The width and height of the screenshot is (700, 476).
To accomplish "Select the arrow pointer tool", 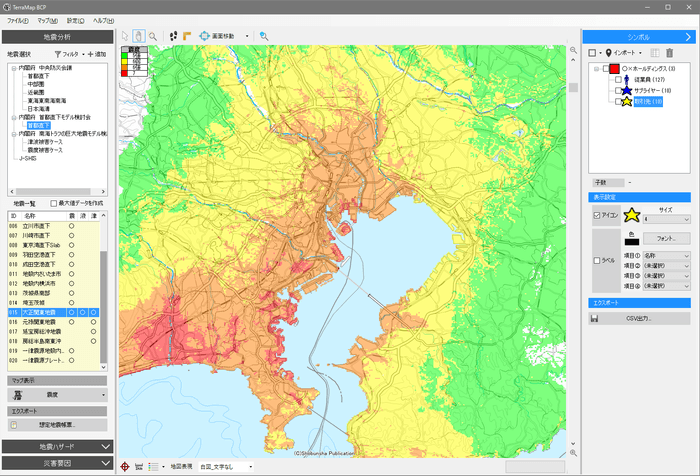I will pyautogui.click(x=125, y=35).
